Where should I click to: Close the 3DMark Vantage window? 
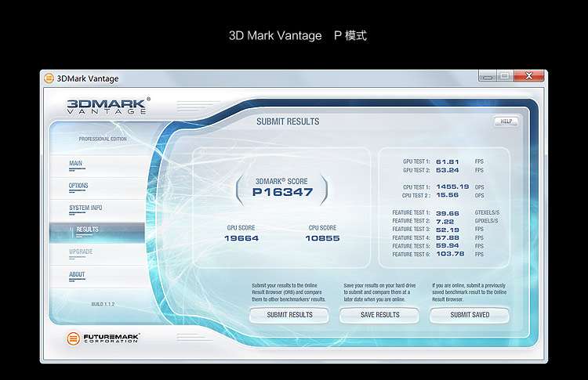[x=528, y=76]
